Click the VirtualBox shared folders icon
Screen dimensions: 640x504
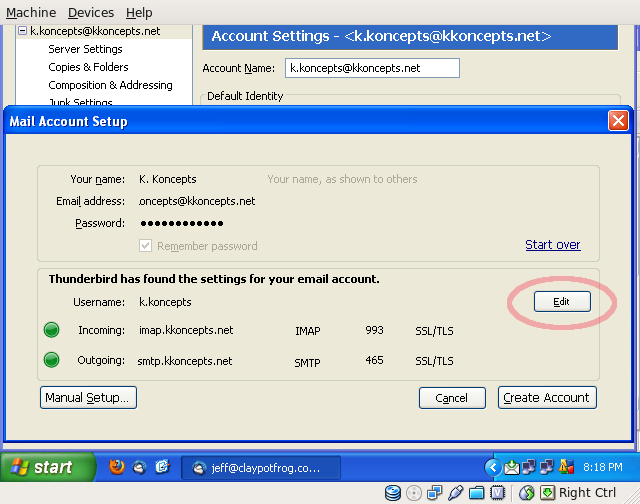coord(476,493)
